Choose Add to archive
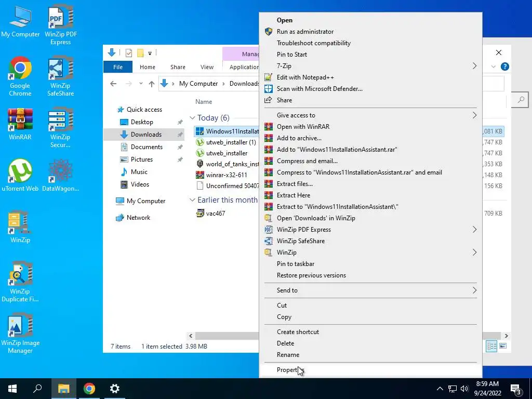The height and width of the screenshot is (399, 532). [370, 138]
